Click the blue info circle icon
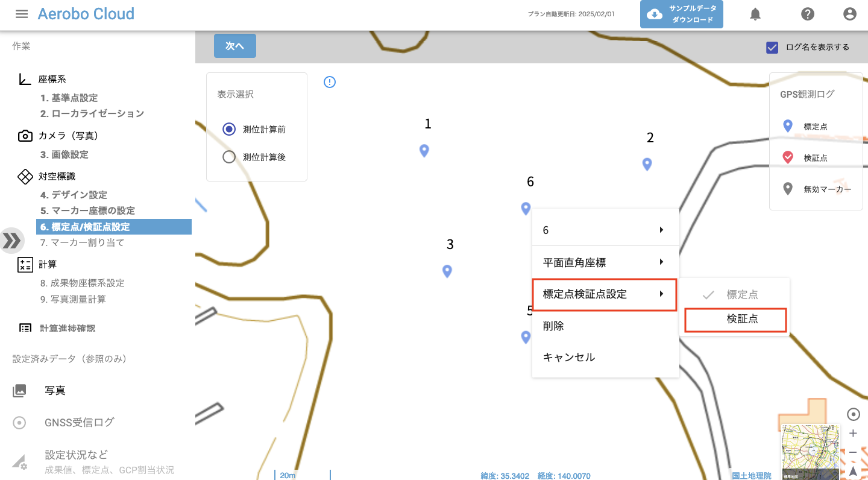 (x=330, y=82)
